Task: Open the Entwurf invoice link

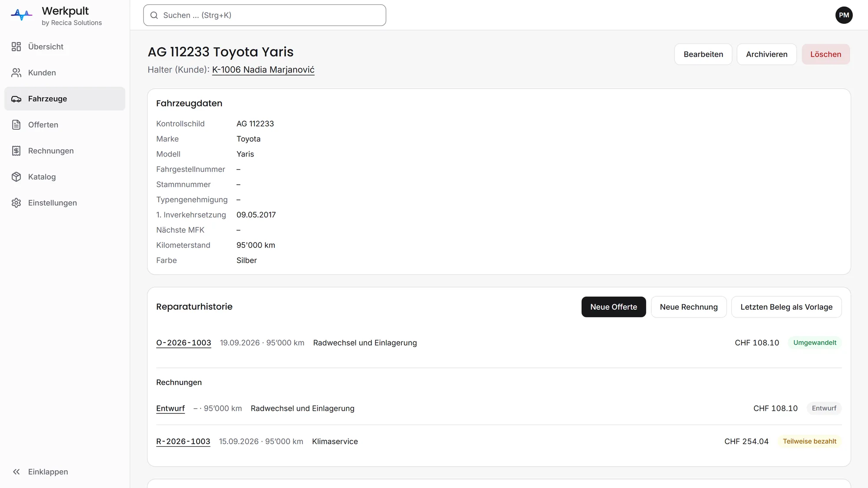Action: click(170, 408)
